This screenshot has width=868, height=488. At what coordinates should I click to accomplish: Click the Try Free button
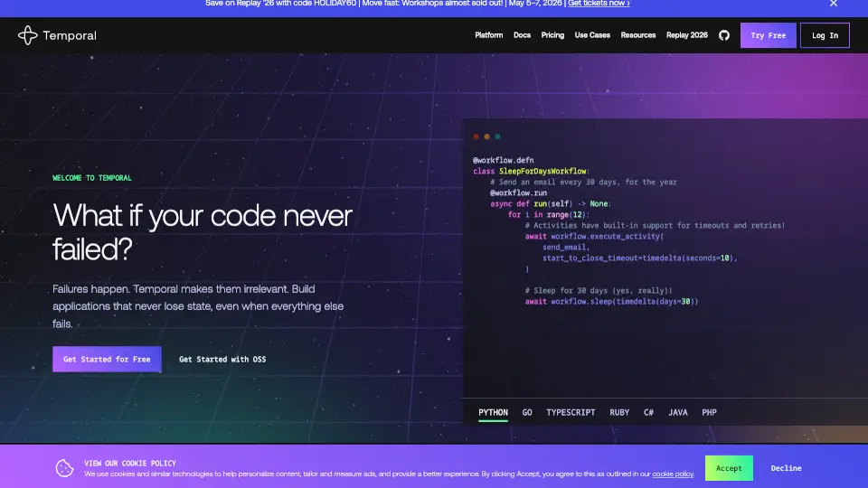769,35
